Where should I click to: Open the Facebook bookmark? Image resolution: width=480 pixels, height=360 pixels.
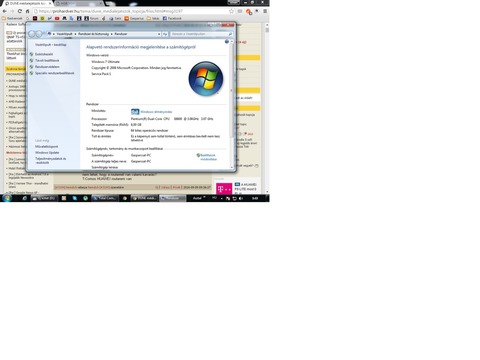point(172,18)
